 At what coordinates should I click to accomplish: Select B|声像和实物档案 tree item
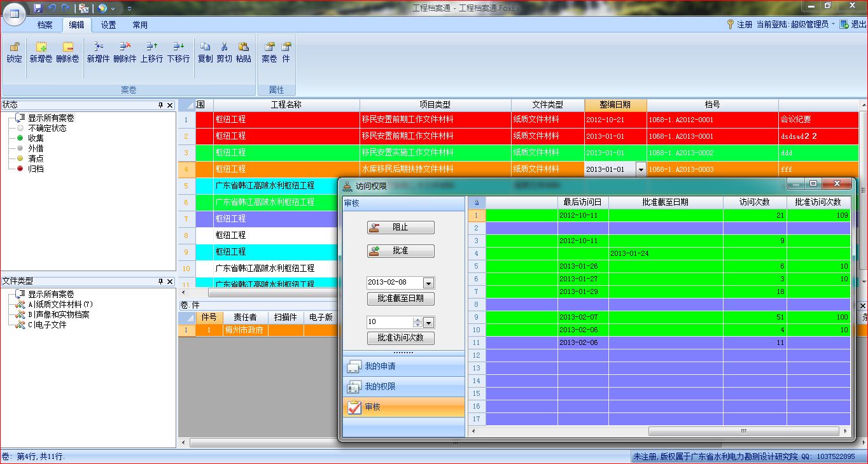coord(59,314)
